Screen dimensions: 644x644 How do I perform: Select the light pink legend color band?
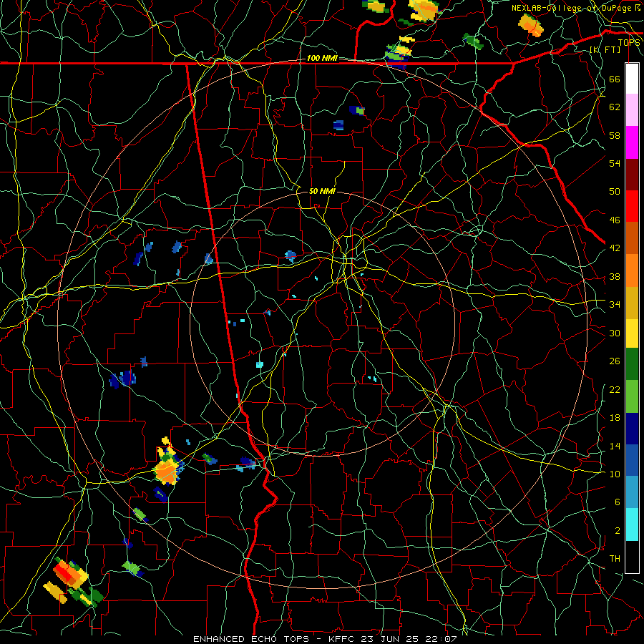tap(632, 110)
